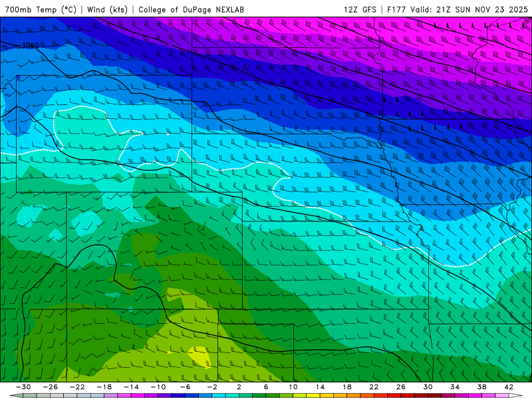Screen dimensions: 532x399
Task: Click the "3060" height contour label
Action: (30, 45)
